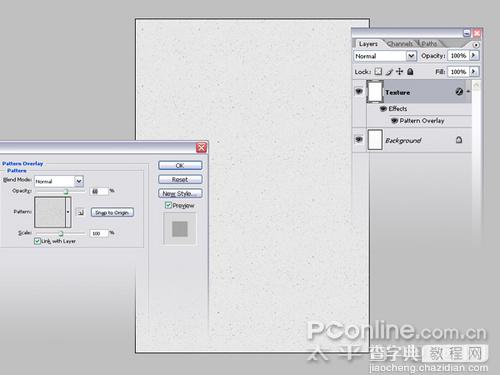Image resolution: width=500 pixels, height=375 pixels.
Task: Collapse the Texture layer effects list
Action: [x=468, y=91]
